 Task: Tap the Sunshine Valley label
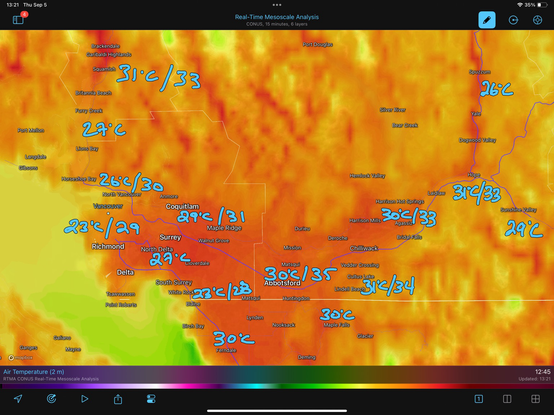click(x=519, y=210)
